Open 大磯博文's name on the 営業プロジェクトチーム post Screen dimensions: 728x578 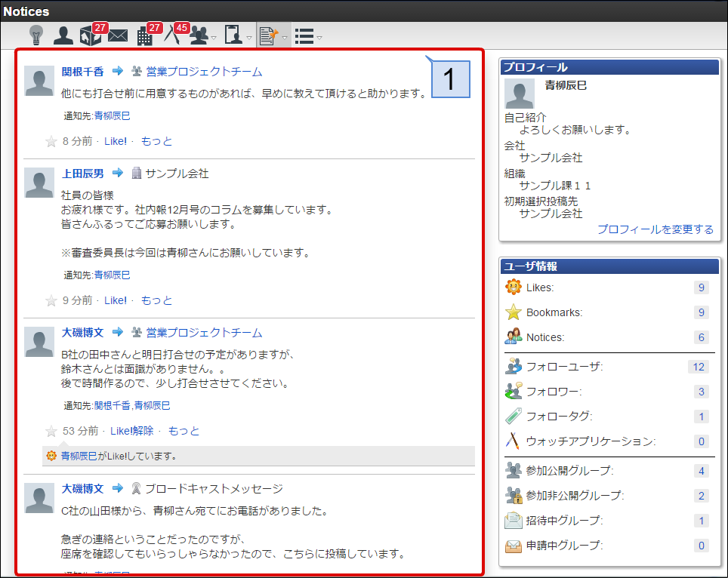(x=82, y=333)
